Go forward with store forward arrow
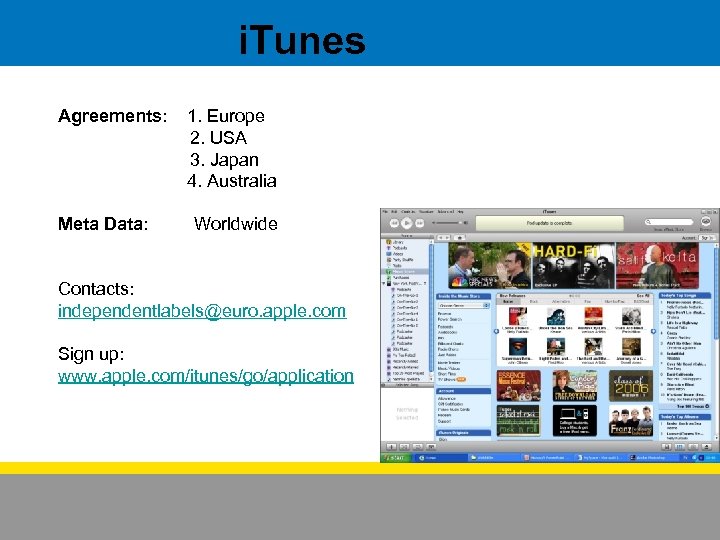This screenshot has height=540, width=720. (447, 238)
